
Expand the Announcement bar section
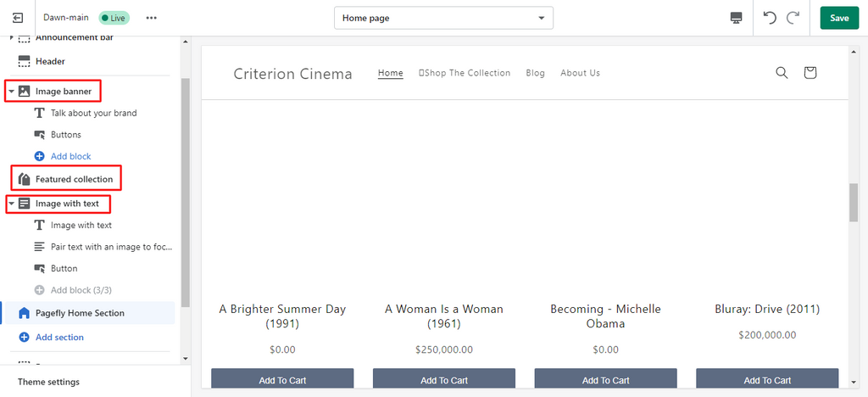[x=11, y=38]
